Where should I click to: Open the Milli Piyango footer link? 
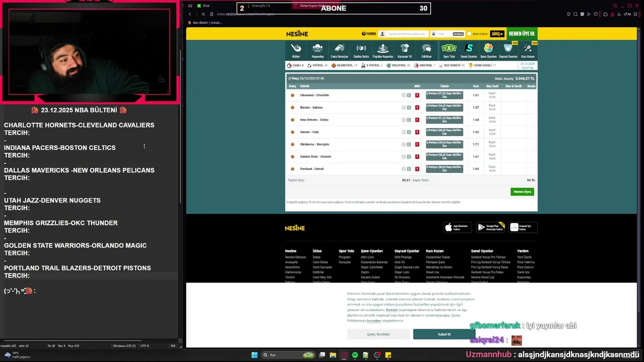coord(403,257)
